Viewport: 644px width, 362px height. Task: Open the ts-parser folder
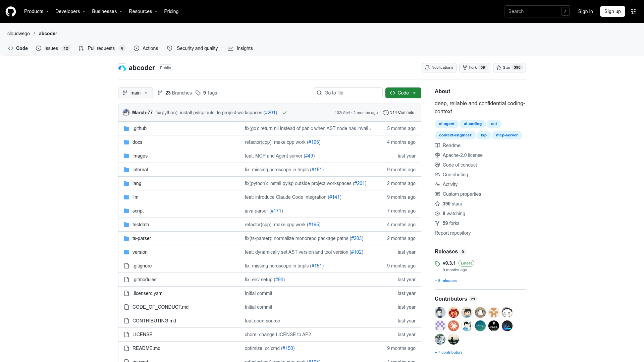point(142,238)
